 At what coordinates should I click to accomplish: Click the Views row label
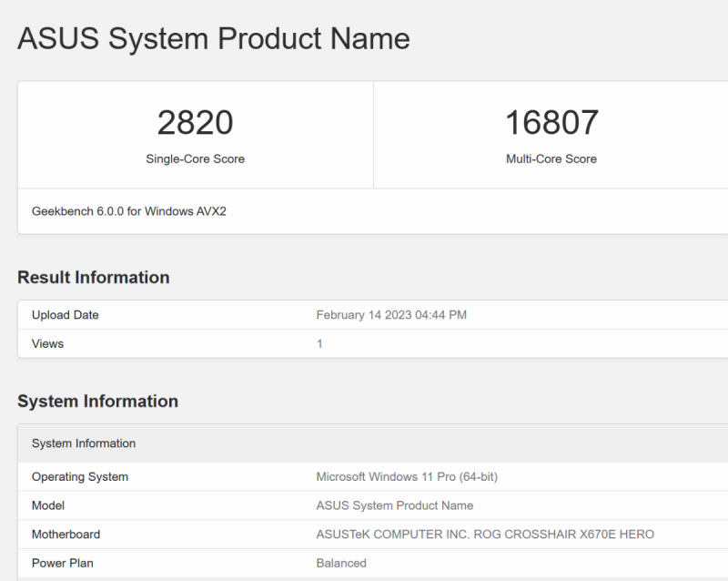coord(47,343)
